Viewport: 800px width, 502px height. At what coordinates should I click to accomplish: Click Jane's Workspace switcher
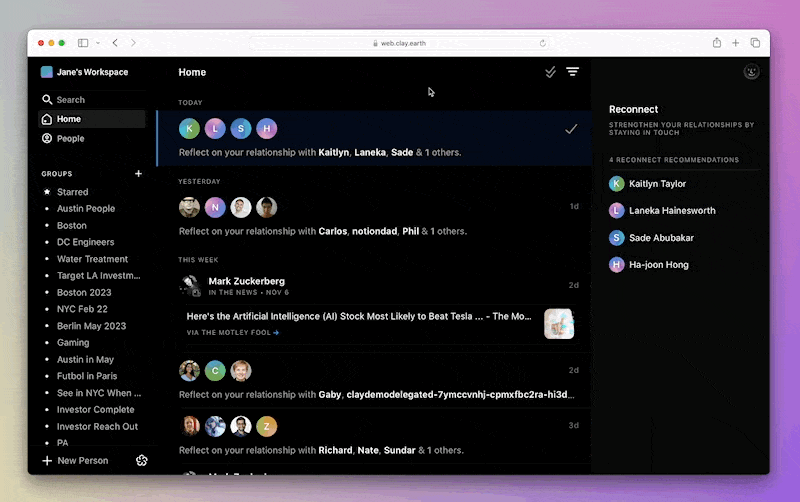click(x=85, y=72)
